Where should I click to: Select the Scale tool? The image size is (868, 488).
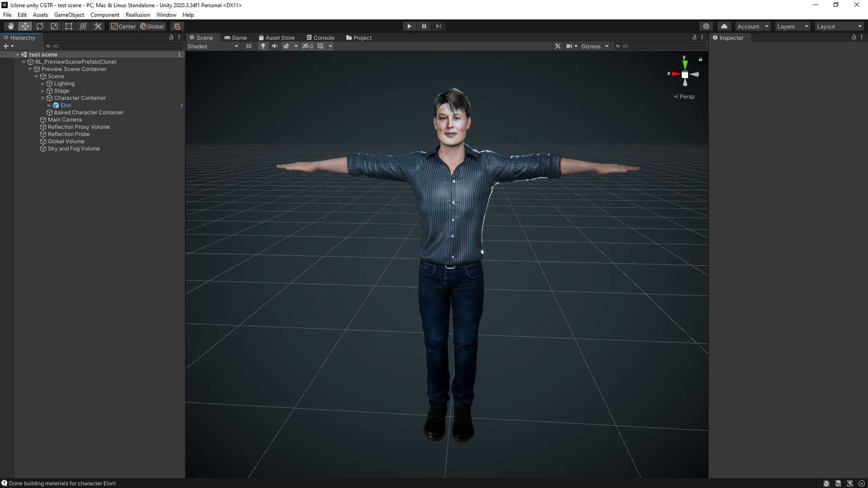coord(54,26)
